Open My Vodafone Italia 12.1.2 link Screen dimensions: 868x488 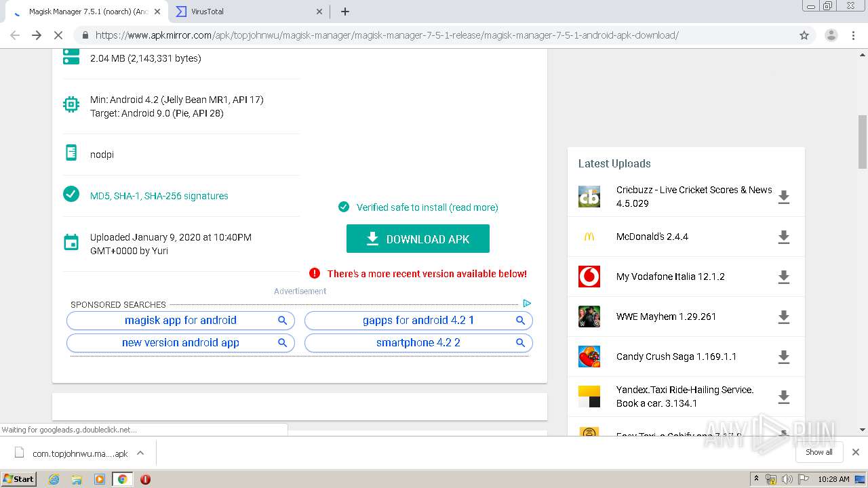pos(671,277)
